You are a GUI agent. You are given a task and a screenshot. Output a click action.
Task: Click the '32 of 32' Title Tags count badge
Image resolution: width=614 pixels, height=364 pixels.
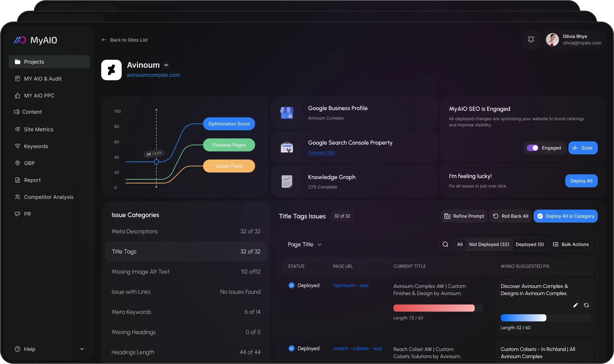click(342, 216)
